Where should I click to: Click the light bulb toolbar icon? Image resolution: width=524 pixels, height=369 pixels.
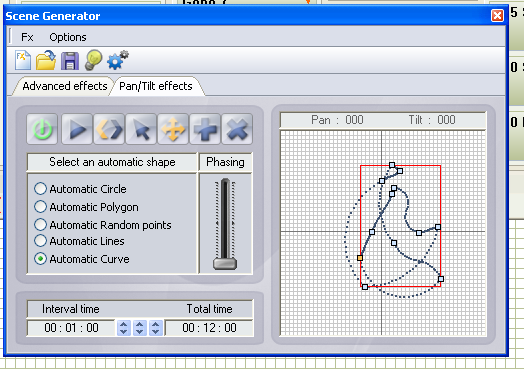tap(93, 60)
